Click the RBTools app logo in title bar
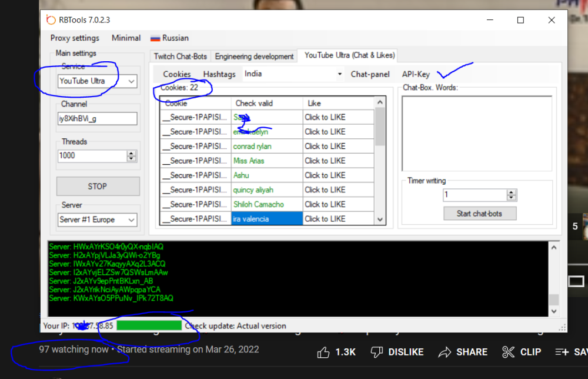This screenshot has width=588, height=379. tap(51, 19)
